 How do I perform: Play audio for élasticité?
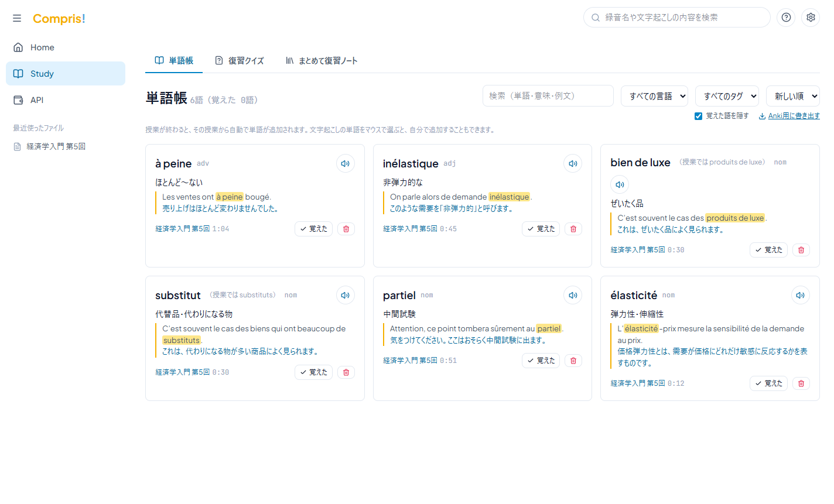coord(801,295)
